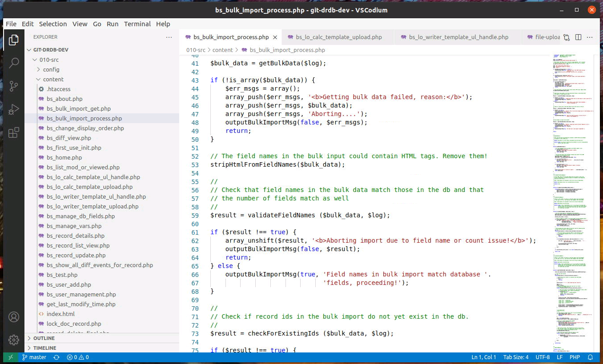Open remote window indicator in status bar

click(11, 357)
